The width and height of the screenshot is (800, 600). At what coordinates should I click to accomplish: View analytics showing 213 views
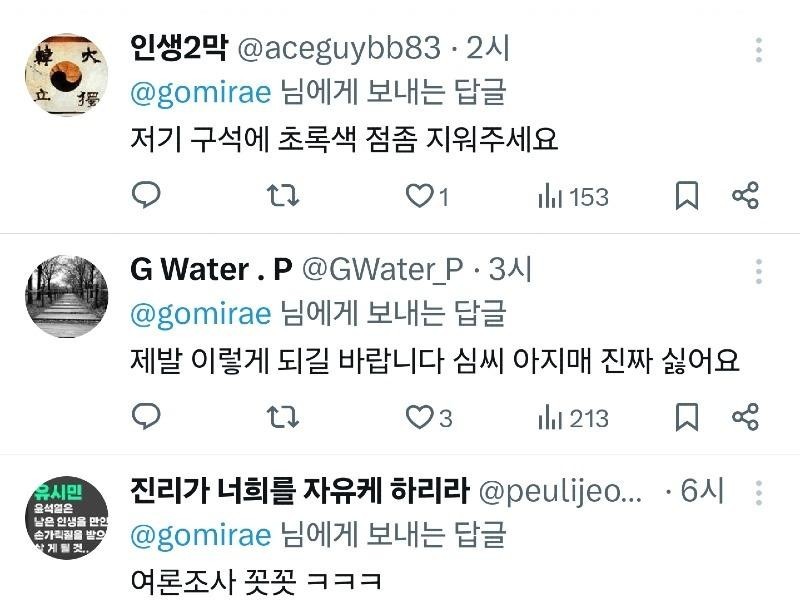(573, 418)
